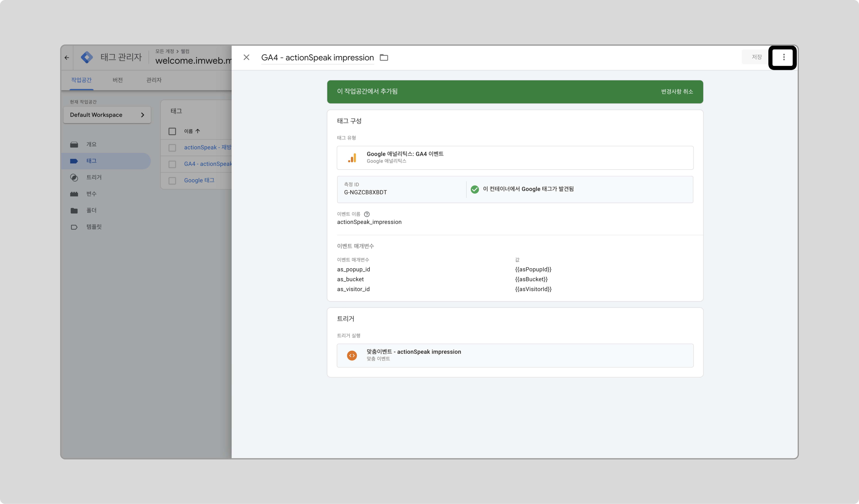This screenshot has height=504, width=859.
Task: Click the as_visitor_id parameter
Action: click(353, 289)
